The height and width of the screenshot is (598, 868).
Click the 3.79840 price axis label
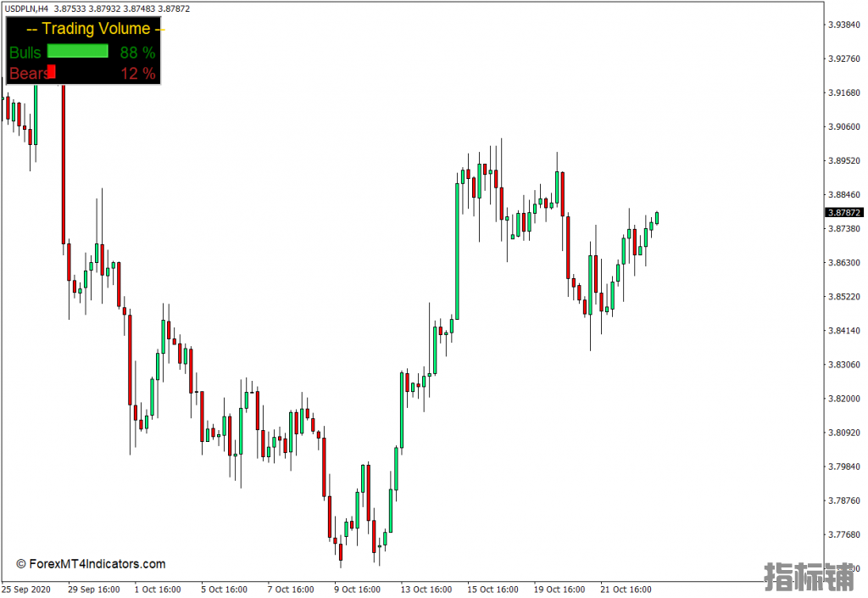pyautogui.click(x=844, y=467)
